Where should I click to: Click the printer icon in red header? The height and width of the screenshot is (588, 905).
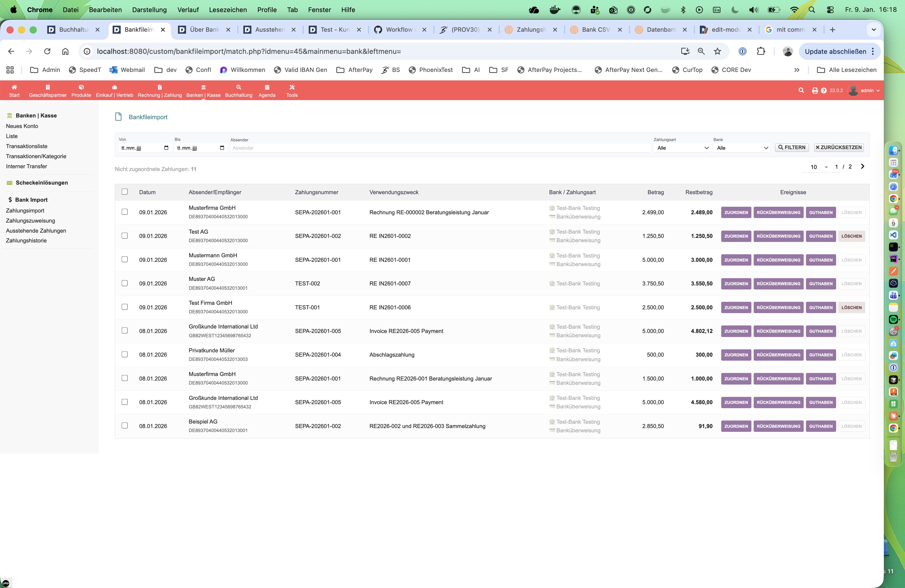point(814,91)
